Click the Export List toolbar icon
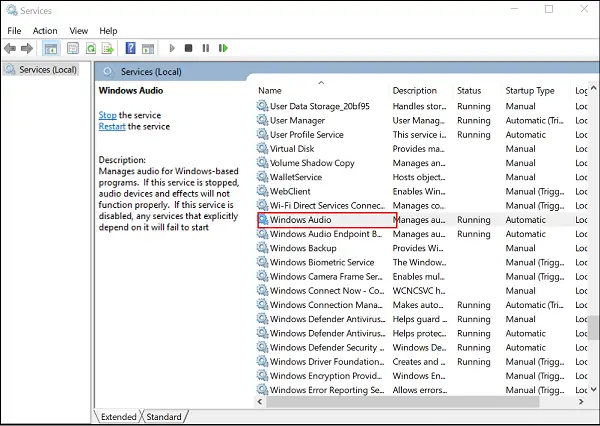600x426 pixels. (x=108, y=48)
